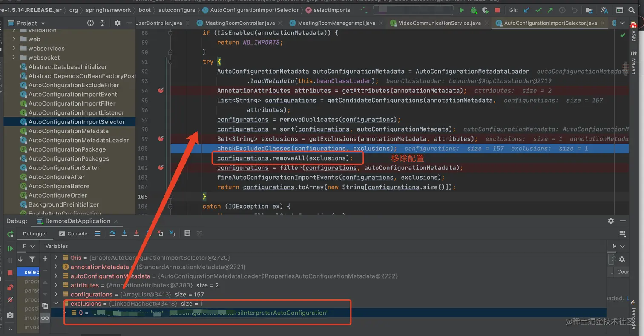Select the AutoConfigurationImportSelector.java tab

[549, 23]
